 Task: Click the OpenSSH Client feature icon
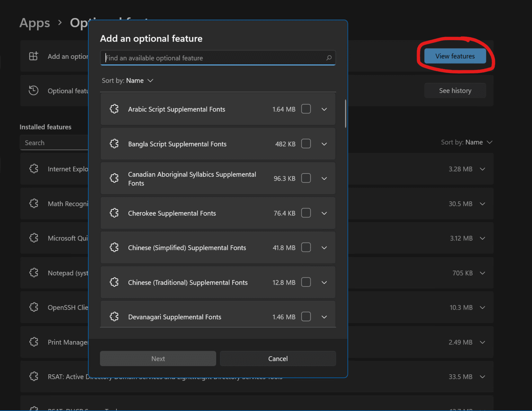[34, 307]
